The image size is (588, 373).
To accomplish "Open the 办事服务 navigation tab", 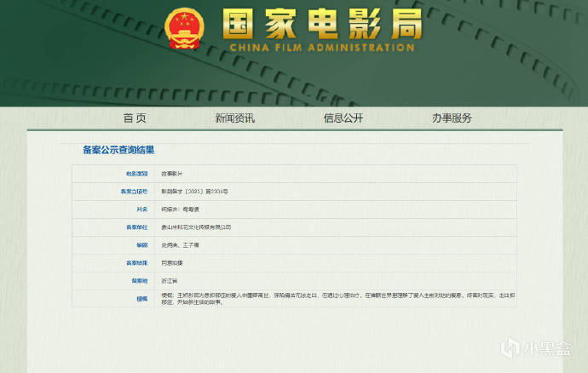I will coord(452,118).
